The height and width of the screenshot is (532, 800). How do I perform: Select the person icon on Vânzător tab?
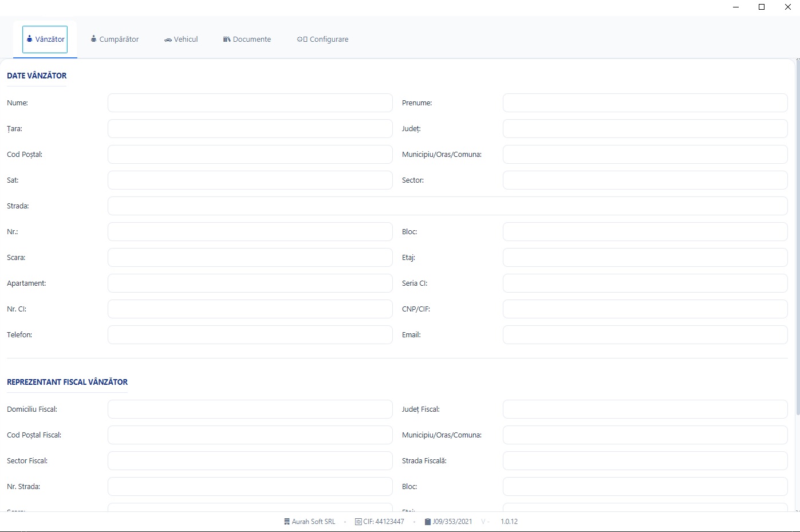click(30, 39)
